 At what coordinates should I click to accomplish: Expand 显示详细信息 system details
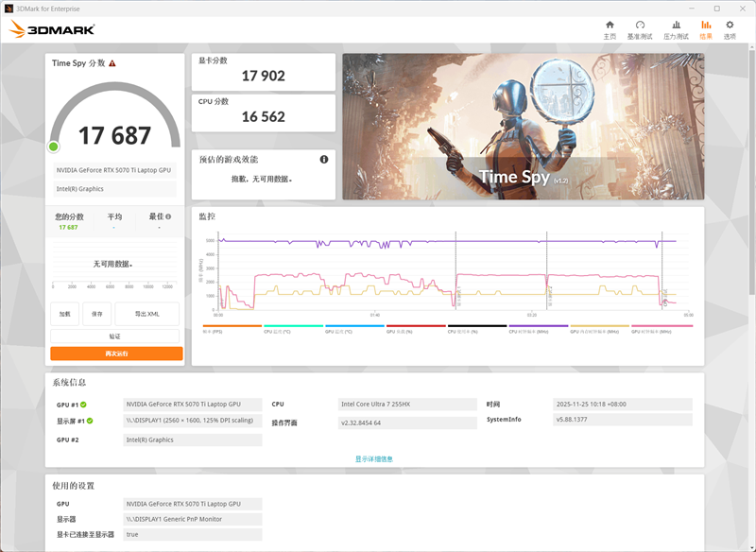pyautogui.click(x=374, y=459)
